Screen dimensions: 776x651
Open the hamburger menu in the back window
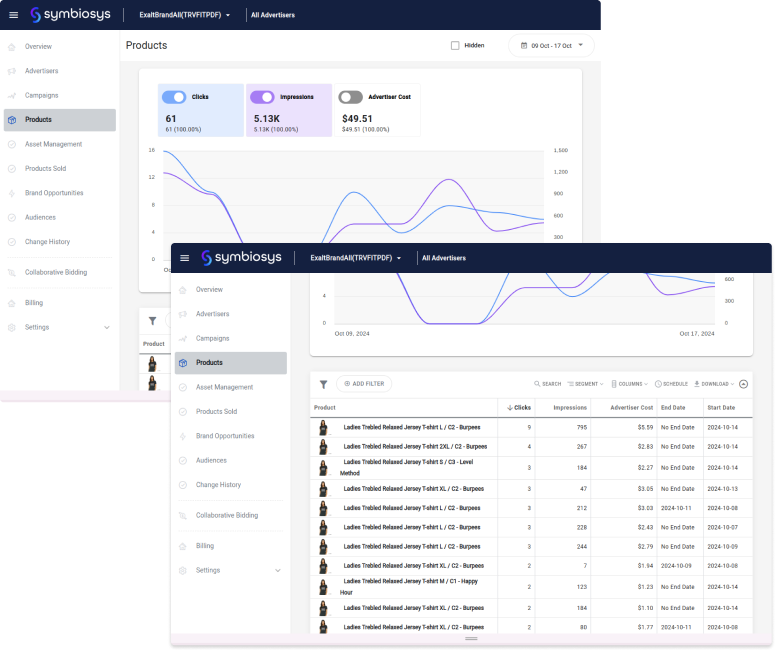coord(13,15)
